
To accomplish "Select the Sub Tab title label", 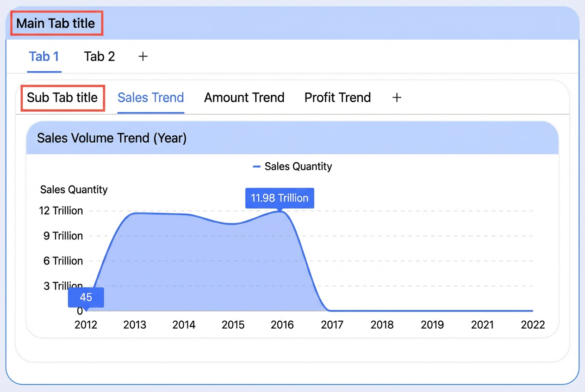I will pyautogui.click(x=62, y=98).
